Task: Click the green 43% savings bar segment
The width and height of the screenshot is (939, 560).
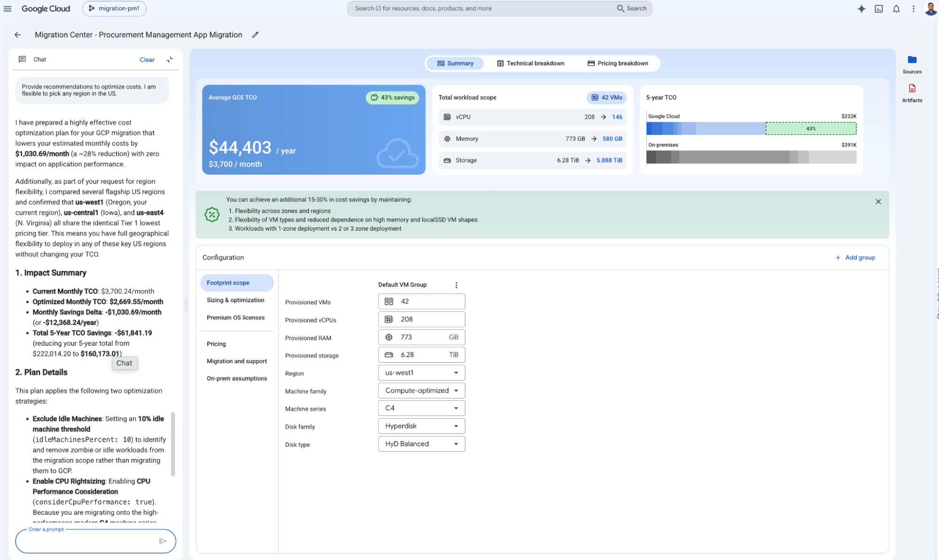Action: [811, 128]
